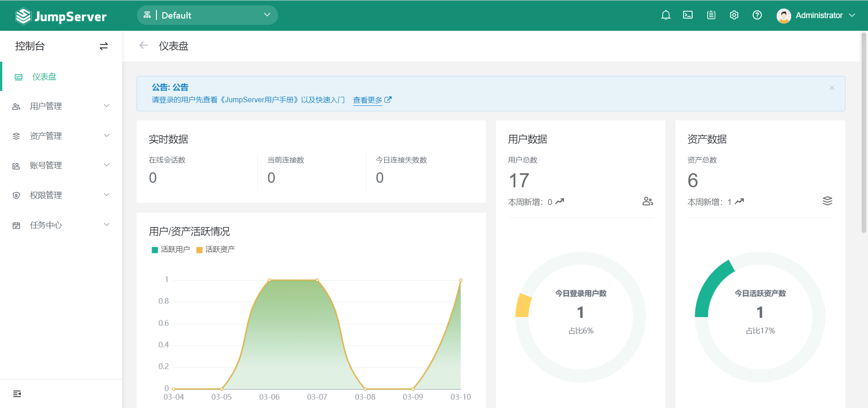Collapse the sidebar with bottom menu icon
This screenshot has width=868, height=408.
click(x=17, y=394)
